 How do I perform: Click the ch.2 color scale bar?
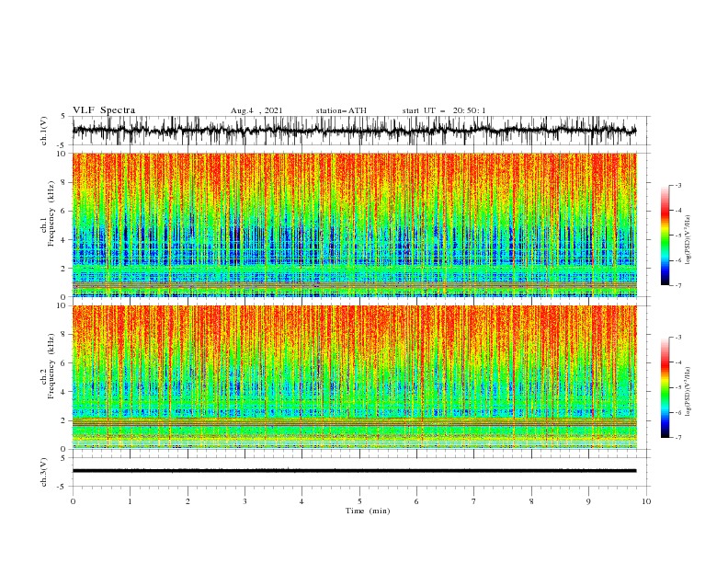pyautogui.click(x=665, y=387)
